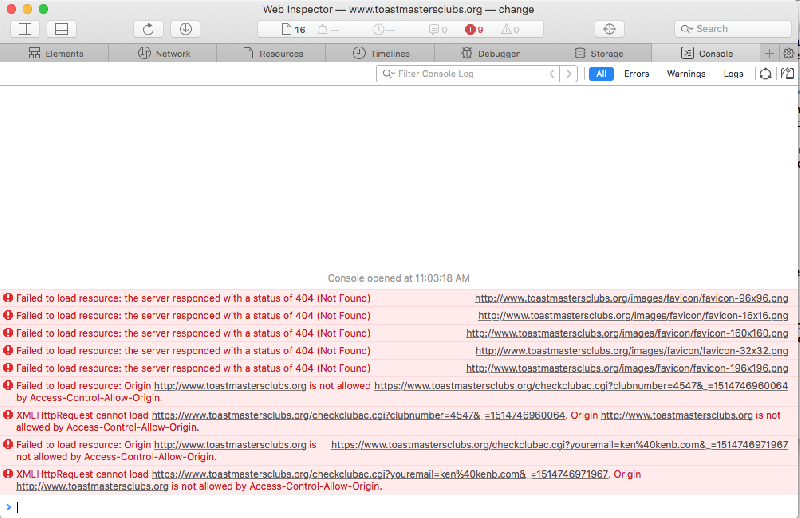Viewport: 800px width, 518px height.
Task: Click error icon of favicon-196x196 row
Action: 8,367
